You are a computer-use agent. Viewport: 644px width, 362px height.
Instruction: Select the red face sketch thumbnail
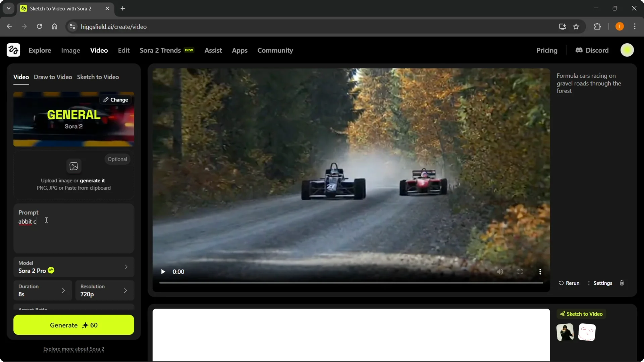click(x=587, y=332)
